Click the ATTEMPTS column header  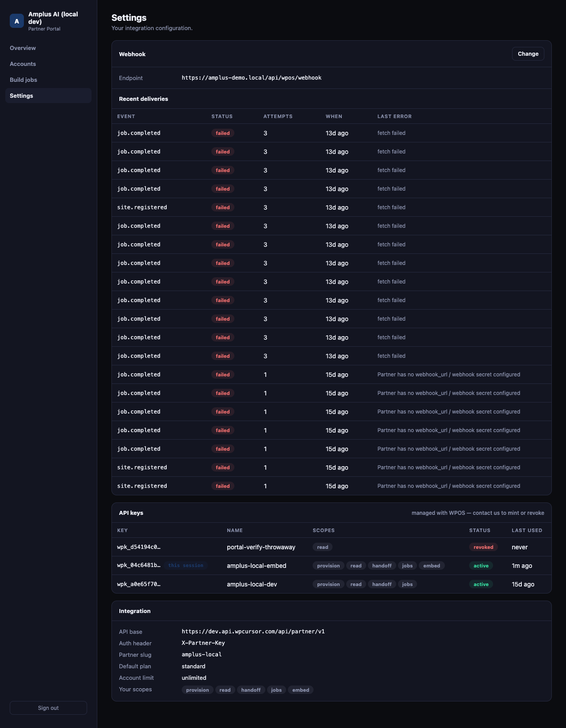tap(278, 116)
